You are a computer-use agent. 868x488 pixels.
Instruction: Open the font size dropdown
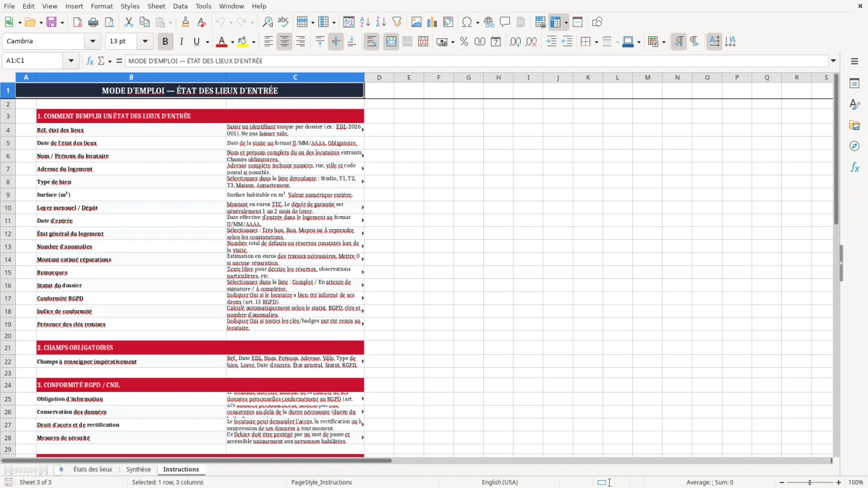(145, 42)
